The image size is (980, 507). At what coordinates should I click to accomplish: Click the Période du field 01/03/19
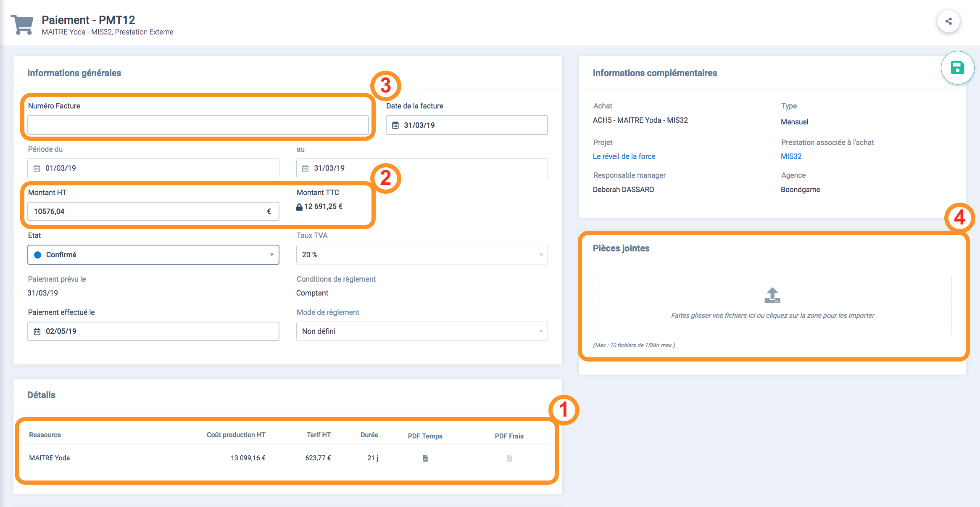pos(153,168)
